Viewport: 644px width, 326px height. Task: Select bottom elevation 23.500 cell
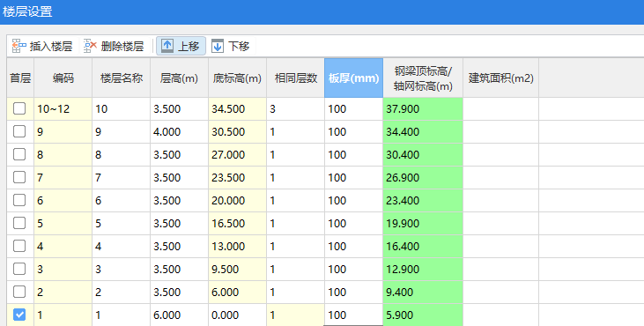237,178
